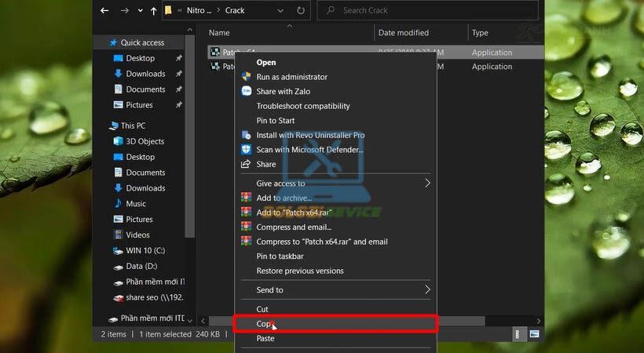644x353 pixels.
Task: Open WIN 10 (C:) drive
Action: coord(147,250)
